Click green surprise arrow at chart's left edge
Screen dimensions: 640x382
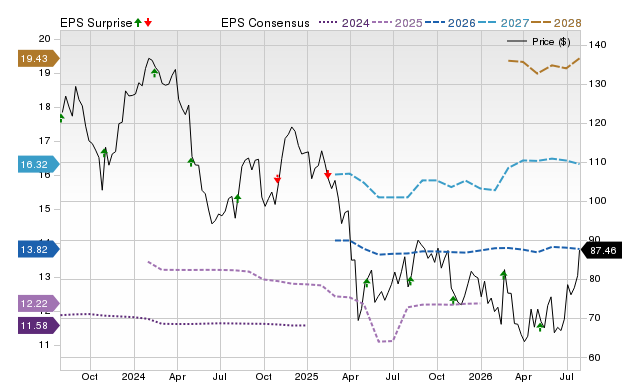[x=61, y=118]
